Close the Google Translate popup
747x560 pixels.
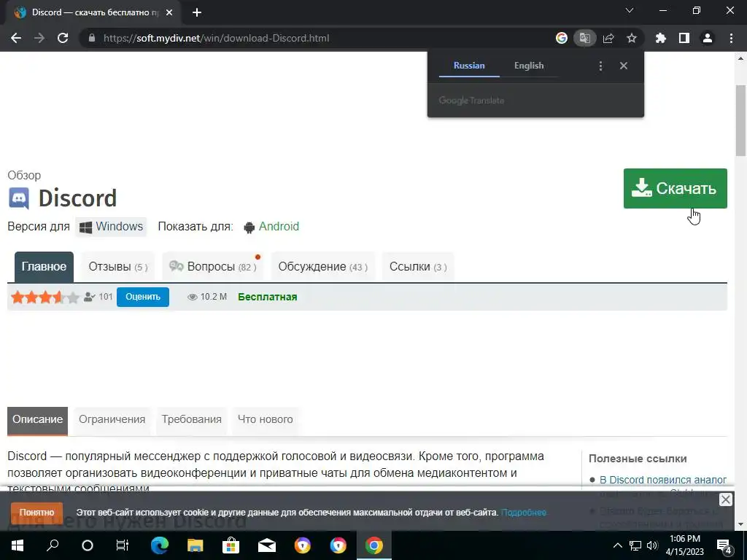[624, 66]
